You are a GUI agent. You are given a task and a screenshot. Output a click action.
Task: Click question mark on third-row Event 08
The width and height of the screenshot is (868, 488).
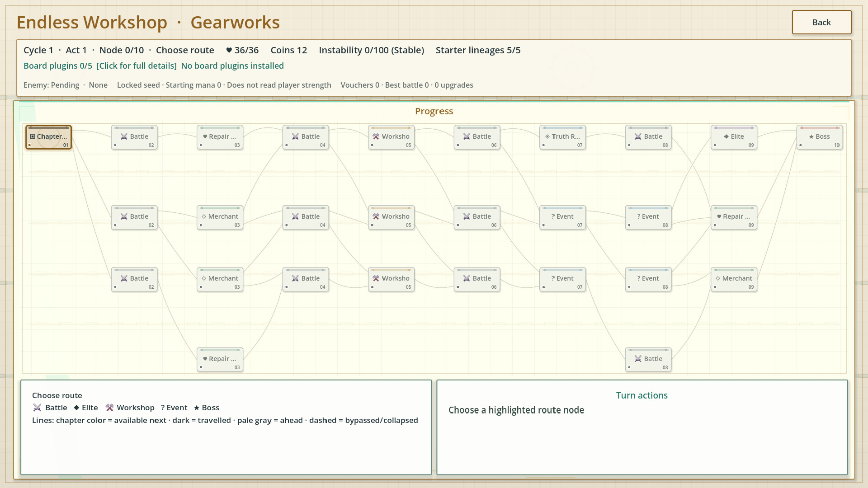[639, 278]
